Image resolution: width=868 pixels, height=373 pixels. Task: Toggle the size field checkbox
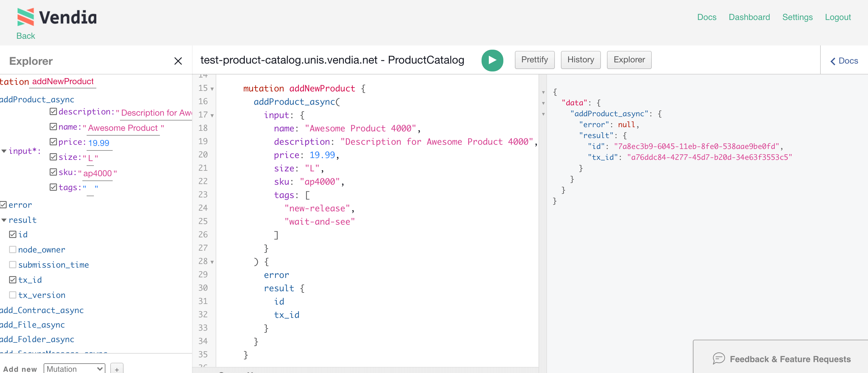(53, 157)
